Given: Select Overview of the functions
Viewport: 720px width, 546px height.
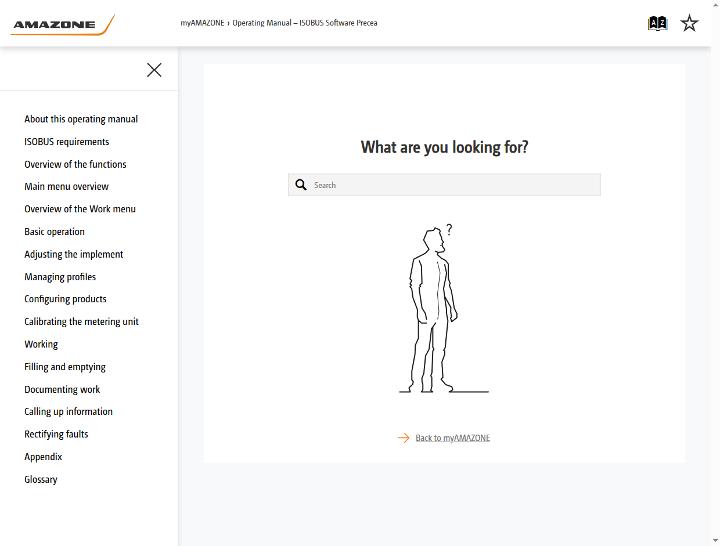Looking at the screenshot, I should (x=75, y=164).
